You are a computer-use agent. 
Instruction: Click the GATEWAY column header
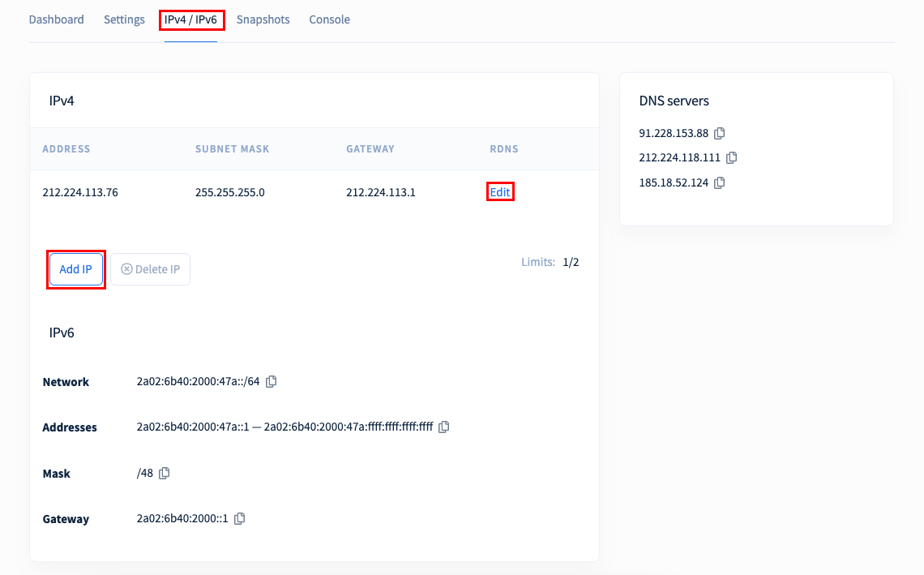tap(370, 148)
